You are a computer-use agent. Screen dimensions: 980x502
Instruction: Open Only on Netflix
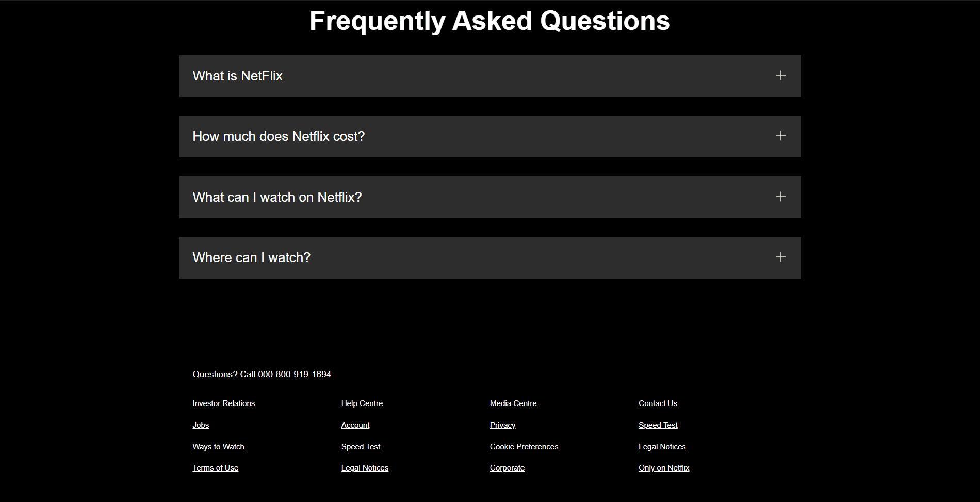pyautogui.click(x=664, y=467)
